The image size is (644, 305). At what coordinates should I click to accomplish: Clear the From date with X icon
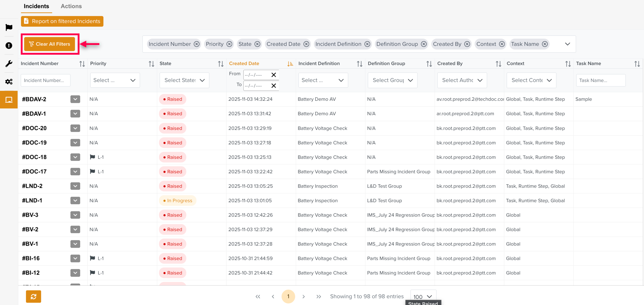(x=274, y=75)
